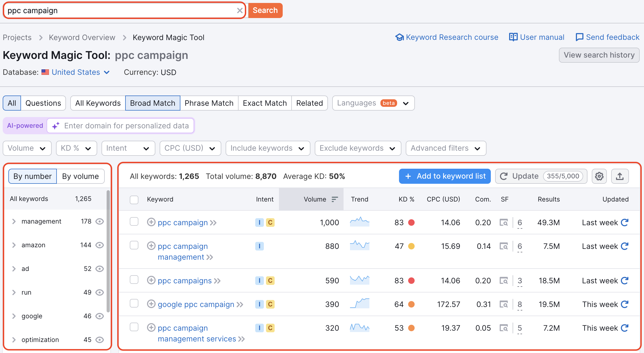Switch groups to By volume
Viewport: 644px width, 353px height.
pyautogui.click(x=80, y=176)
